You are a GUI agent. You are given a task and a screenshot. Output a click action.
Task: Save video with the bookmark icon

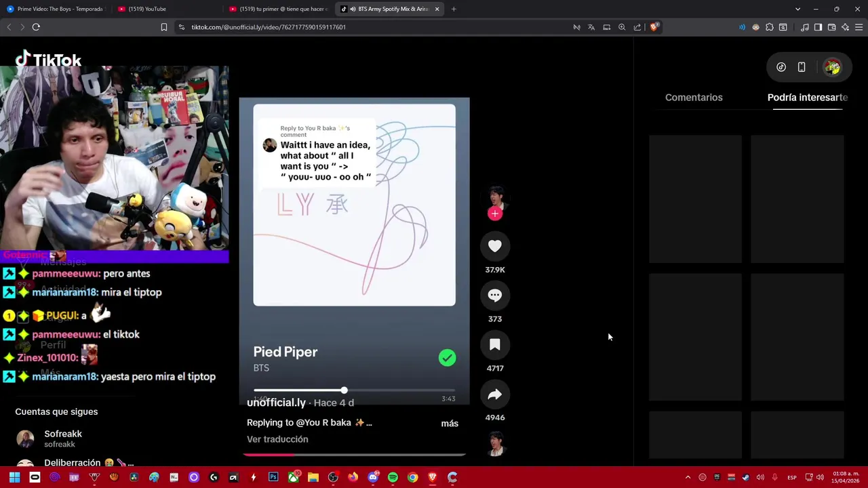click(495, 345)
